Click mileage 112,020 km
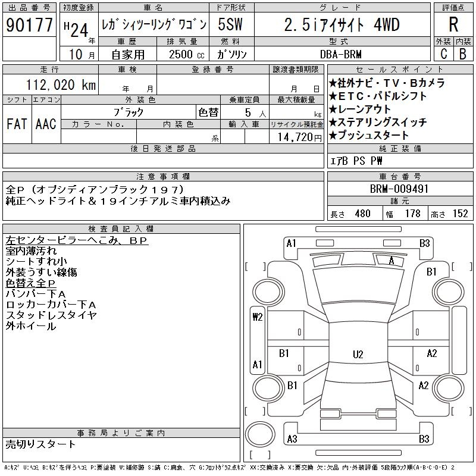 coord(61,84)
